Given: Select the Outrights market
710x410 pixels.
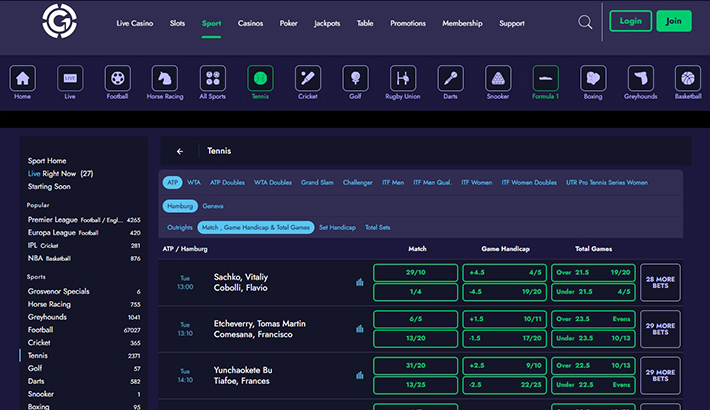Looking at the screenshot, I should [180, 227].
